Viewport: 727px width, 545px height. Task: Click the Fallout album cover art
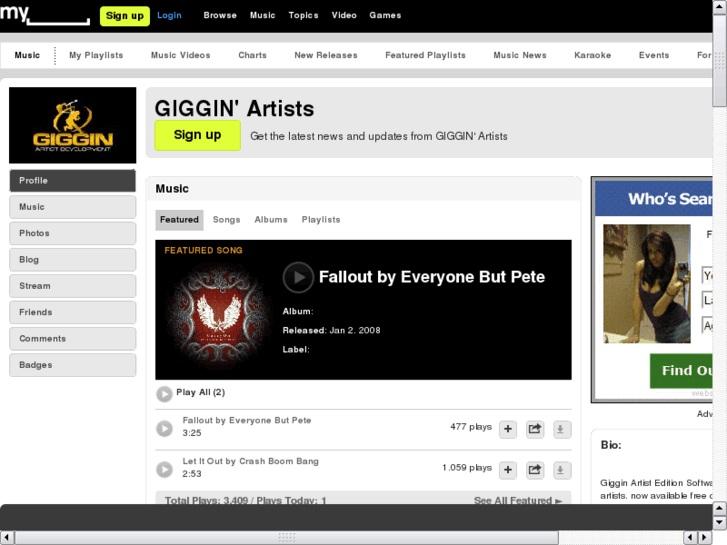click(218, 315)
